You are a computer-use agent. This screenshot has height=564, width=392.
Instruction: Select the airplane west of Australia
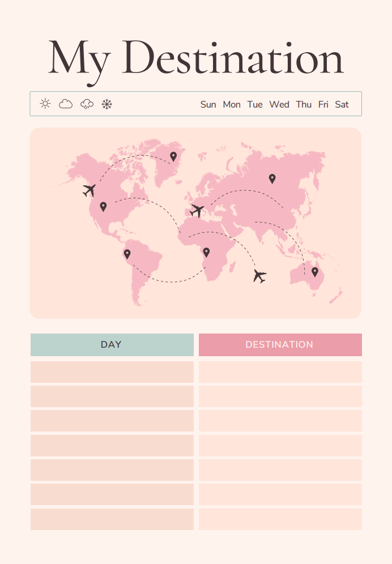click(x=259, y=276)
